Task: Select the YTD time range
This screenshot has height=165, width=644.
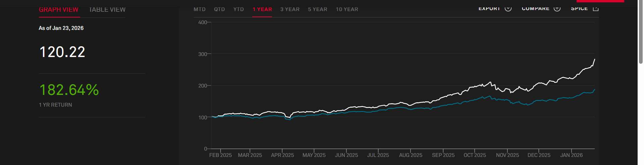Action: 238,9
